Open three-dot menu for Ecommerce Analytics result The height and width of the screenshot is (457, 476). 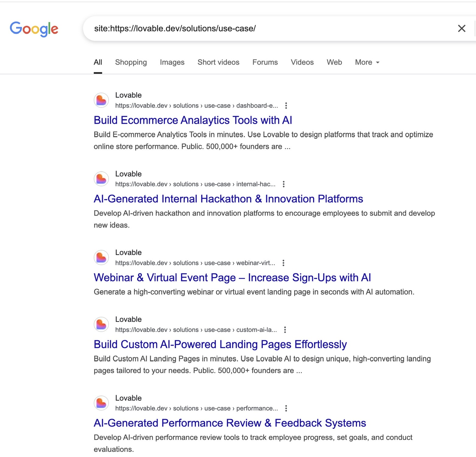(x=286, y=106)
